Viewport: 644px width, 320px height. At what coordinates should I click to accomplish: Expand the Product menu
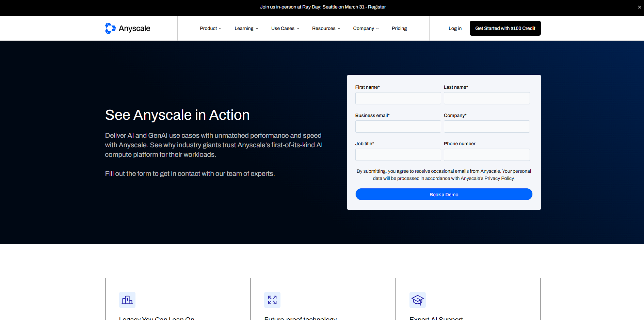(x=211, y=28)
